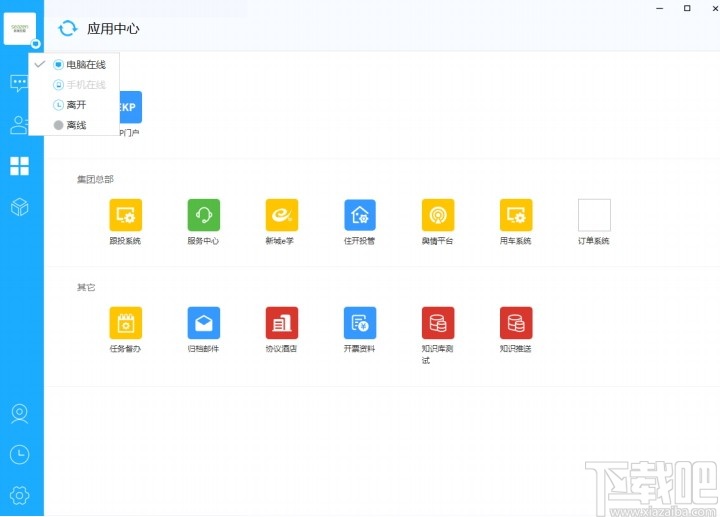Image resolution: width=720 pixels, height=517 pixels.
Task: Click the 应用中心 title text
Action: [113, 28]
